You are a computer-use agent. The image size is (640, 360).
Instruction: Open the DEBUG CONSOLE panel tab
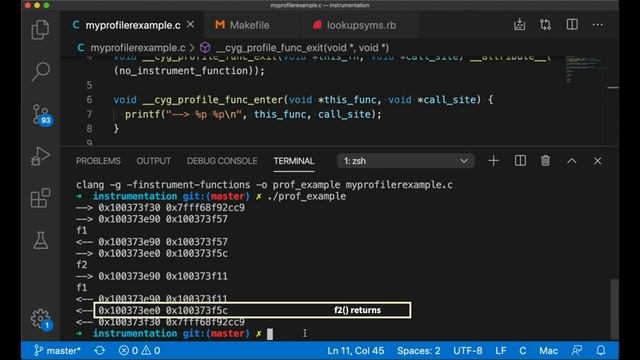[222, 161]
